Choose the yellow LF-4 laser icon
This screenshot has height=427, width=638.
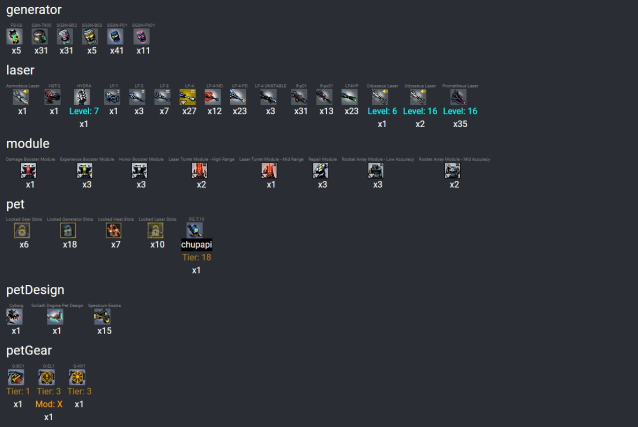pos(189,97)
